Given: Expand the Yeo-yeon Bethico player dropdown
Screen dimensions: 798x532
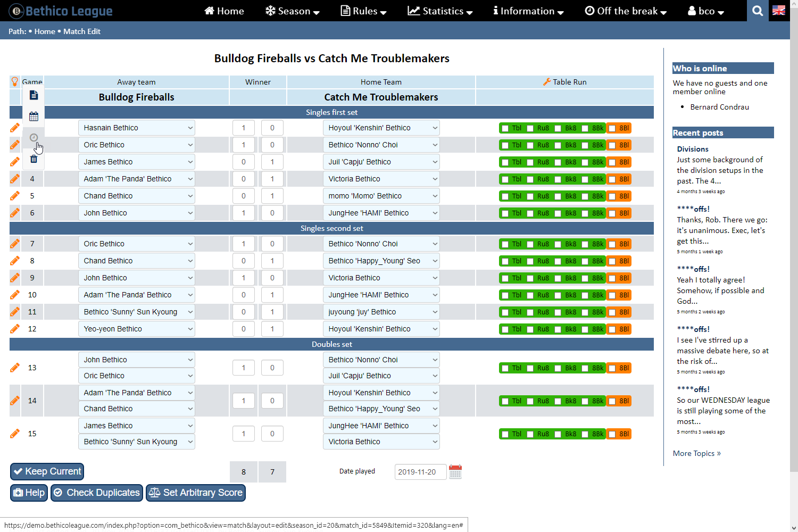Looking at the screenshot, I should click(136, 329).
